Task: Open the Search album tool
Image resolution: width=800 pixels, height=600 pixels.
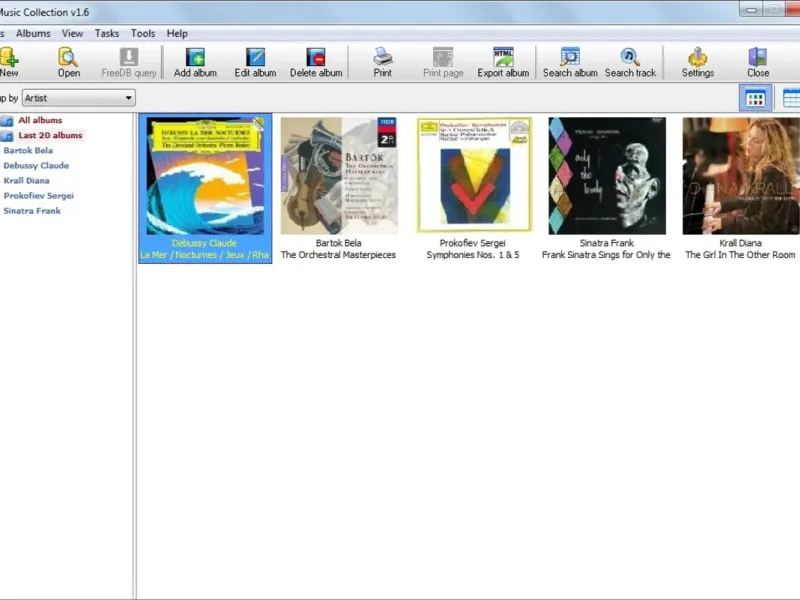Action: pyautogui.click(x=570, y=57)
